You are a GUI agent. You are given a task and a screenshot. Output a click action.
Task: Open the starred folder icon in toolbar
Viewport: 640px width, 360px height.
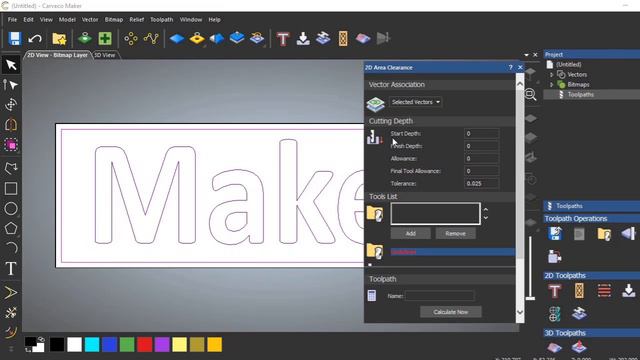tap(59, 39)
